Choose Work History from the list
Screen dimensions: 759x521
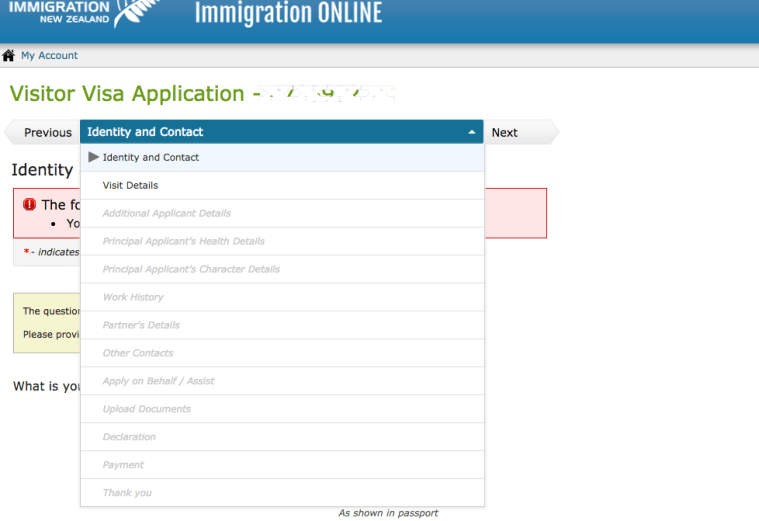coord(133,297)
